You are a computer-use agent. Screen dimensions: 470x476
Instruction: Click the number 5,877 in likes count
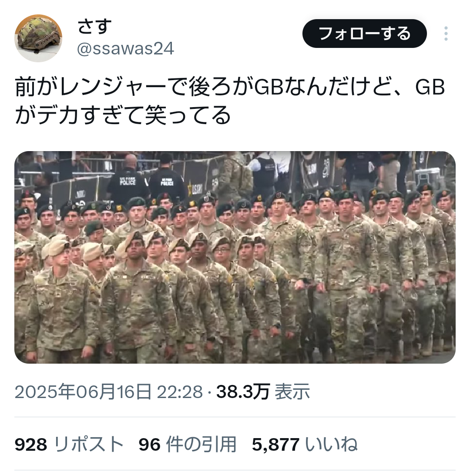[275, 445]
